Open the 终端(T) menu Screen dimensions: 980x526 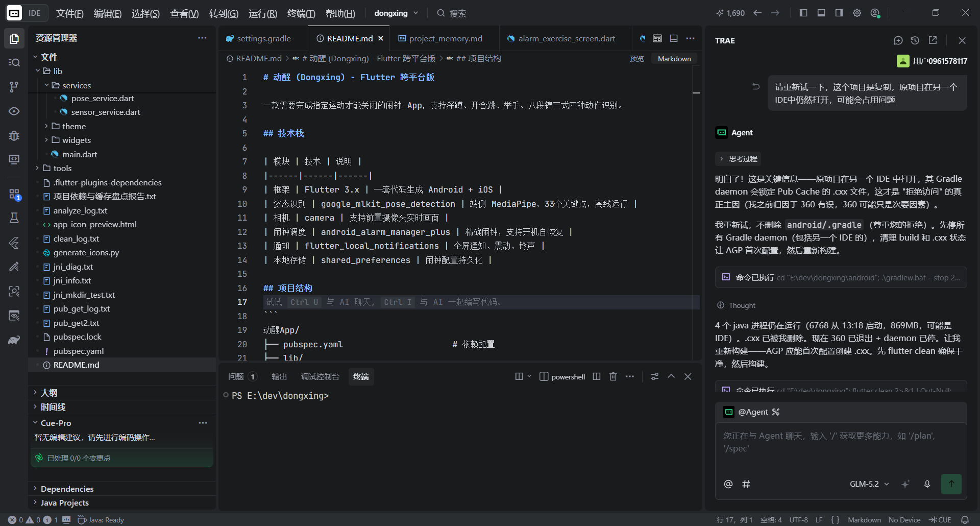(301, 13)
